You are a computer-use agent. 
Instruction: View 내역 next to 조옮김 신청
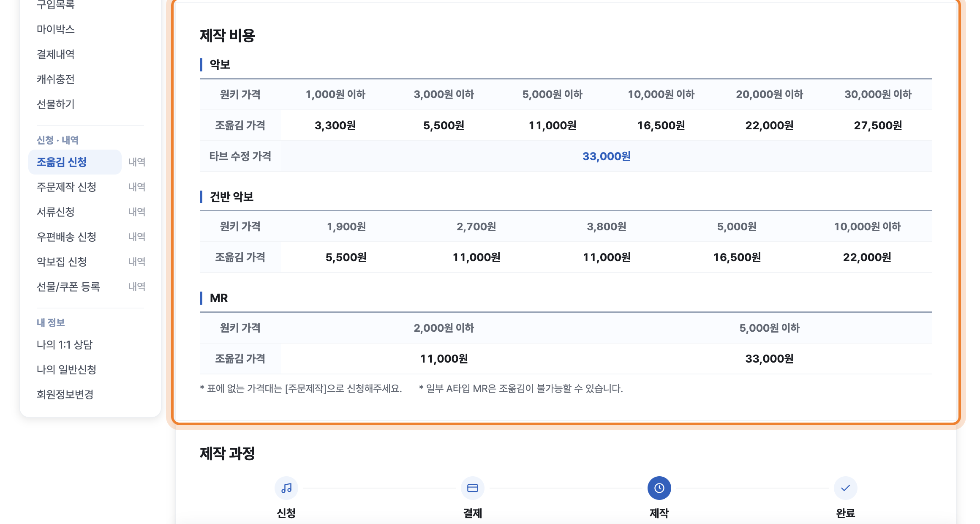coord(137,162)
